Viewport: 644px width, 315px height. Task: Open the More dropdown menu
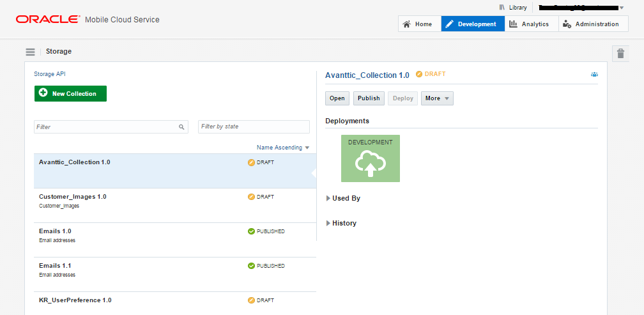(437, 98)
